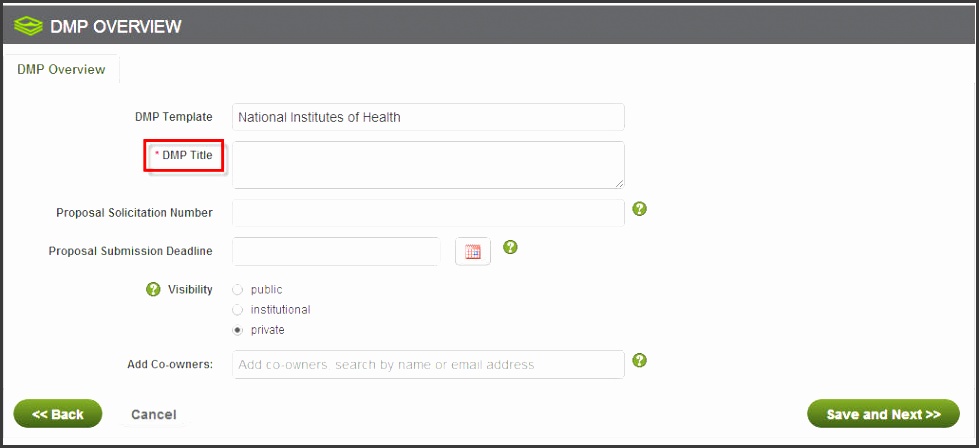Click help icon beside Proposal Solicitation Number
This screenshot has width=979, height=448.
(639, 209)
